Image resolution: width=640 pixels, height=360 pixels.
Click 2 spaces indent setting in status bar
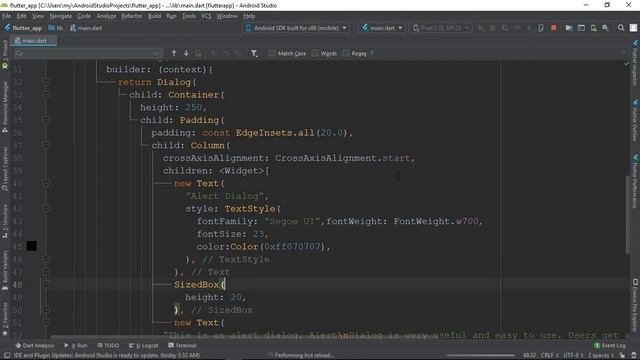pos(600,356)
